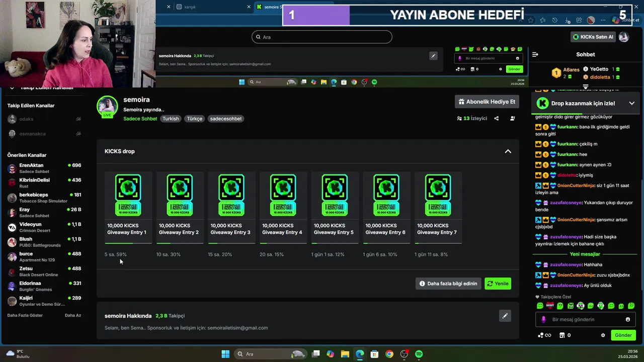Click the semoira live avatar
Viewport: 644px width, 362px height.
coord(107,106)
